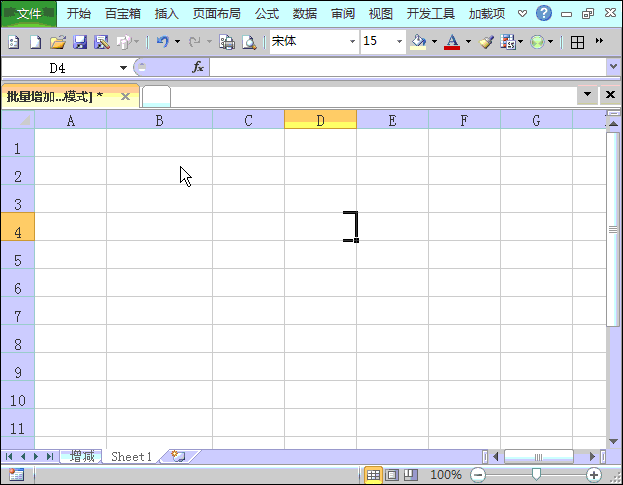Screen dimensions: 623x485
Task: Expand the formula bar chevron
Action: pos(613,67)
